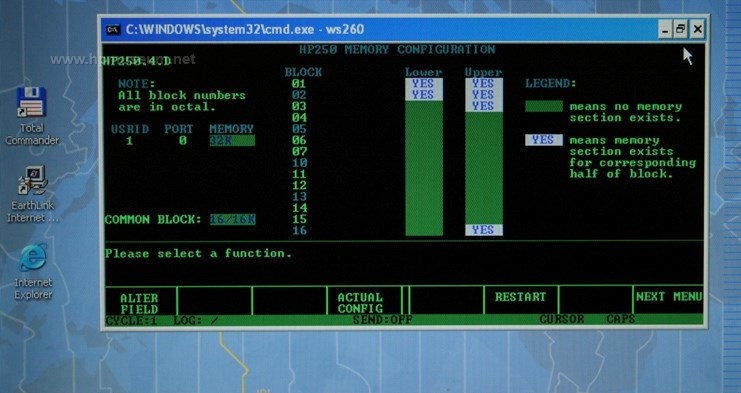Minimize the cmd.exe ws260 window
Screen dimensions: 741x393
click(665, 29)
